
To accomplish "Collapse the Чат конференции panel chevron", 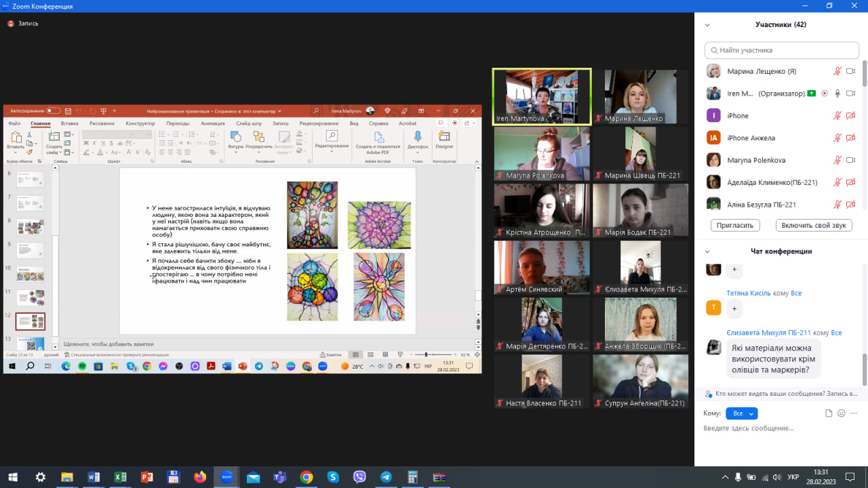I will click(707, 251).
